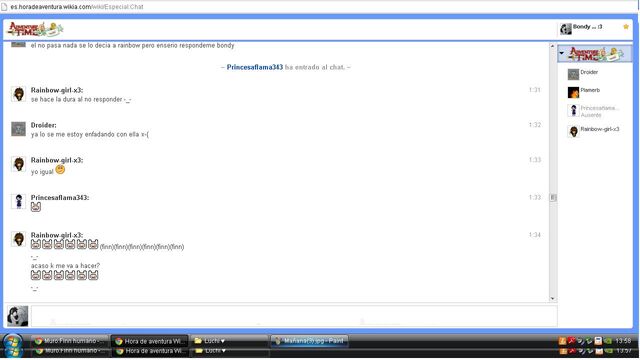Open Bondy's user avatar in top bar
Viewport: 640px width, 360px height.
coord(566,29)
